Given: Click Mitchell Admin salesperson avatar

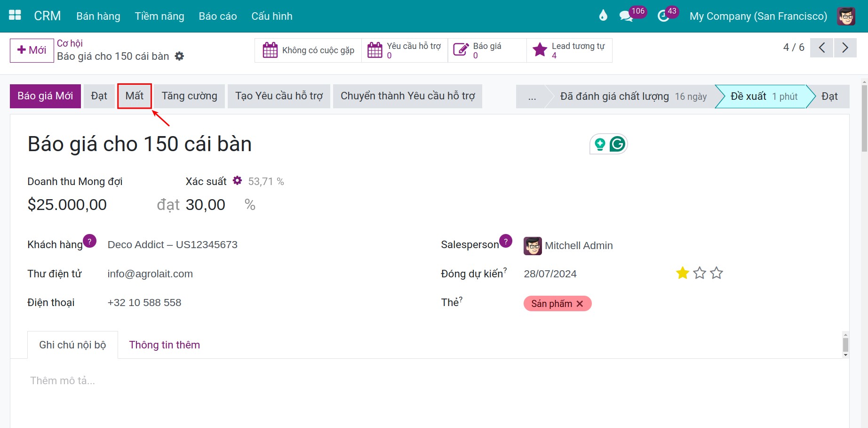Looking at the screenshot, I should click(x=533, y=246).
